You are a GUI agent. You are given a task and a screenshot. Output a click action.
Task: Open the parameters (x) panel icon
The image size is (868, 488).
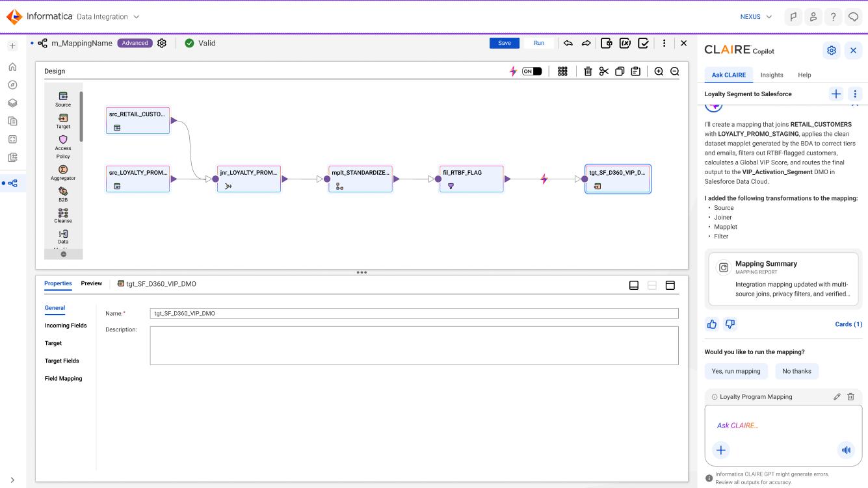click(x=625, y=44)
